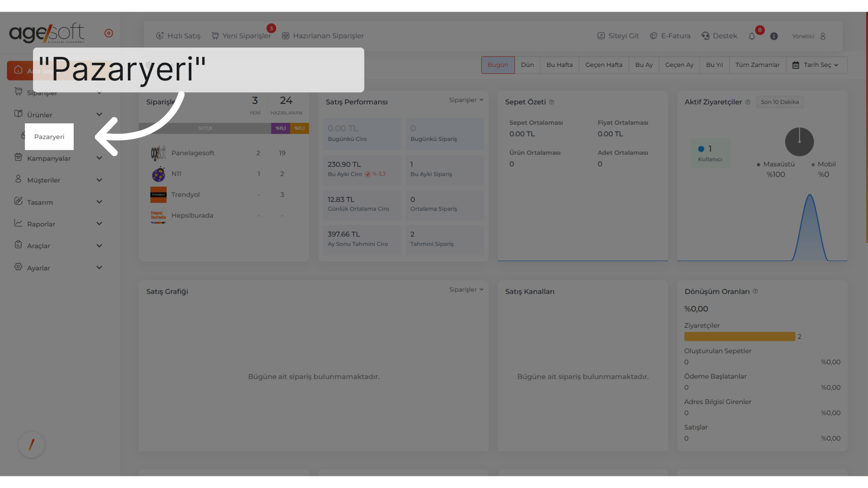
Task: Click Raporlar chart icon
Action: (18, 223)
